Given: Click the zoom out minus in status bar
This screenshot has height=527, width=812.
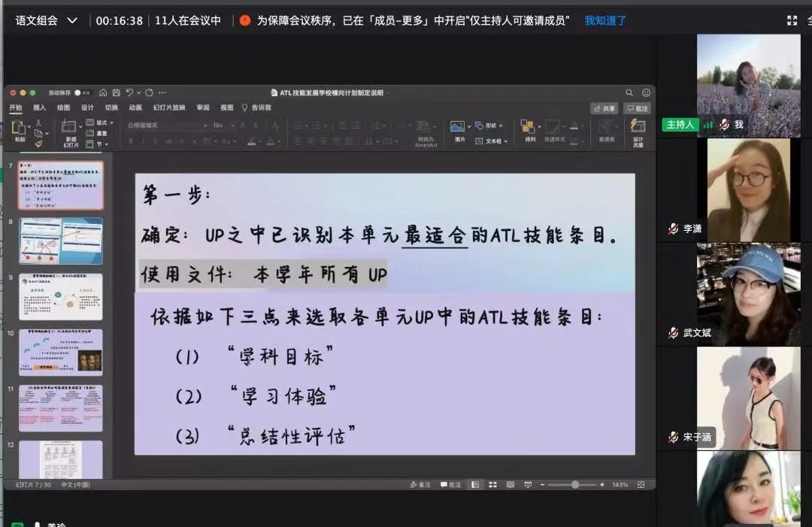Looking at the screenshot, I should [542, 485].
